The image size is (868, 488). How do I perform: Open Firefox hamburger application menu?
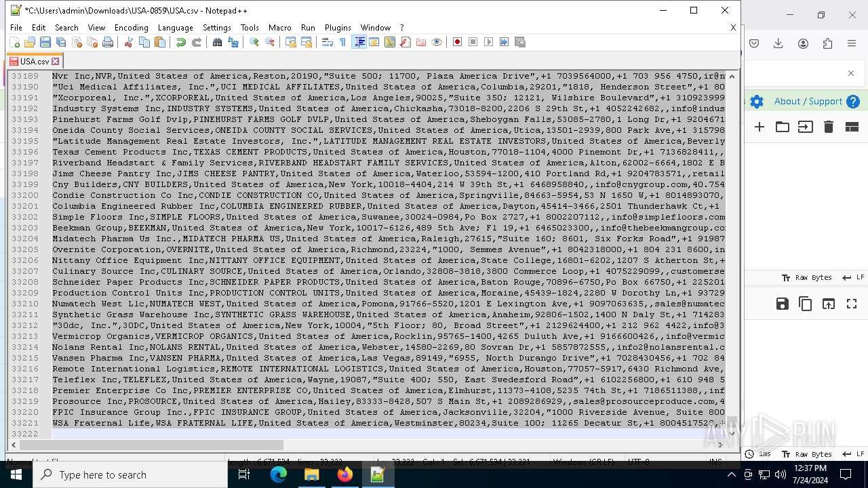(x=852, y=43)
